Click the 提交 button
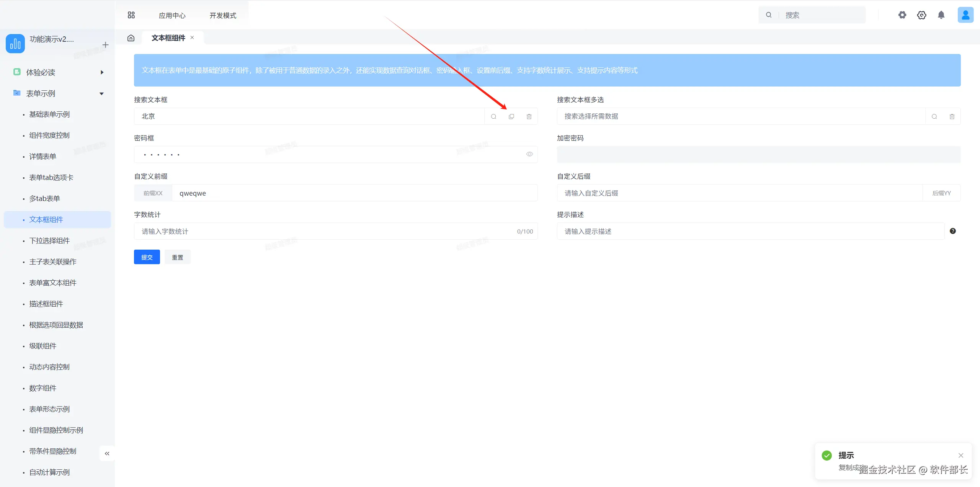980x487 pixels. point(147,257)
